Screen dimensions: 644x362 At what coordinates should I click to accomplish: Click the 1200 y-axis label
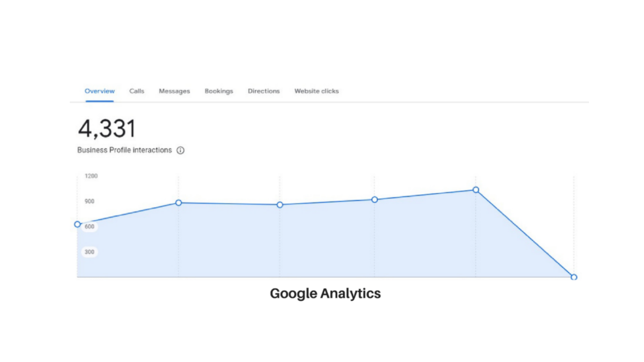tap(91, 176)
